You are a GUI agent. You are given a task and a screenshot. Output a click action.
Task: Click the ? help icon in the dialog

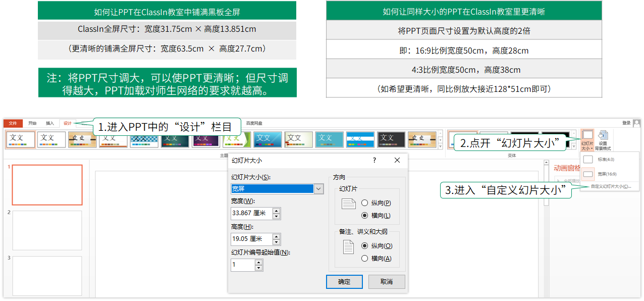374,161
